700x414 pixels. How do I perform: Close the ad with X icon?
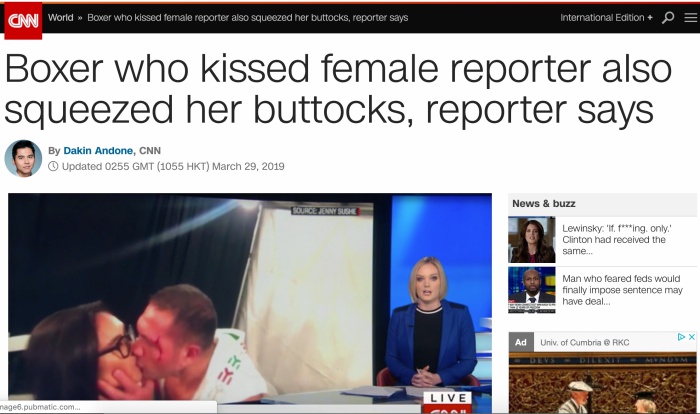(692, 337)
